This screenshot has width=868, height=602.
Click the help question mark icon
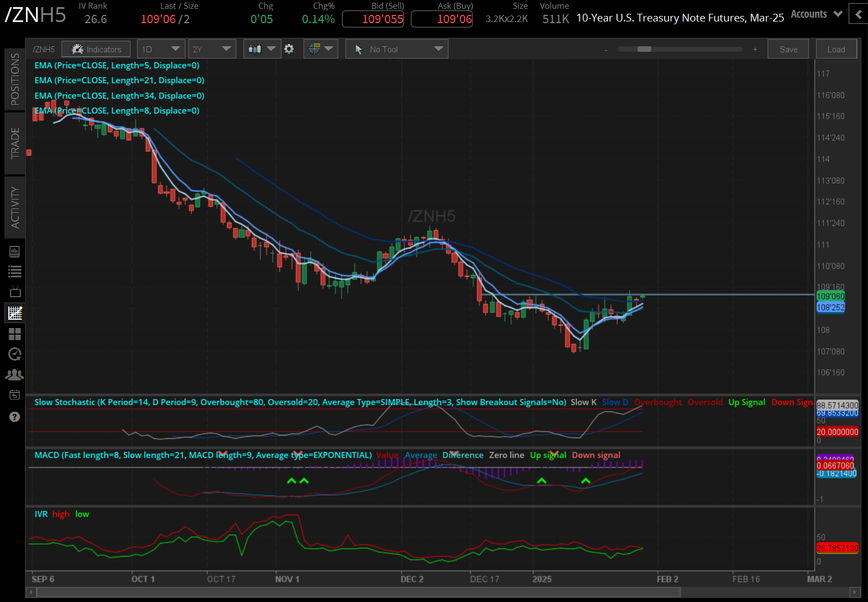click(15, 417)
